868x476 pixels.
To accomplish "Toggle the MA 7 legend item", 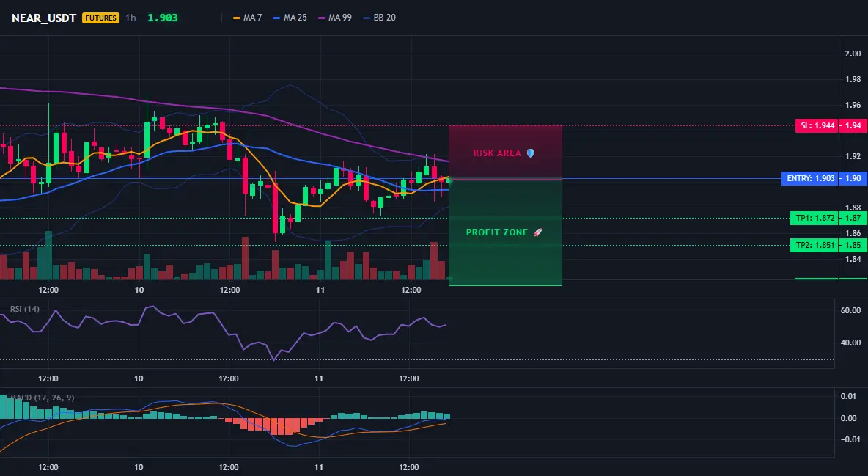I will (248, 18).
